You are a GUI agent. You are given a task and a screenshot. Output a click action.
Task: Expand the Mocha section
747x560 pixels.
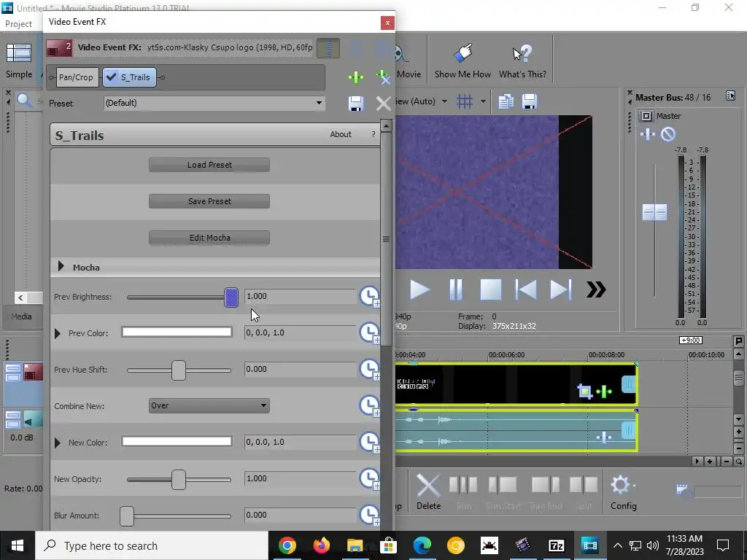coord(61,267)
